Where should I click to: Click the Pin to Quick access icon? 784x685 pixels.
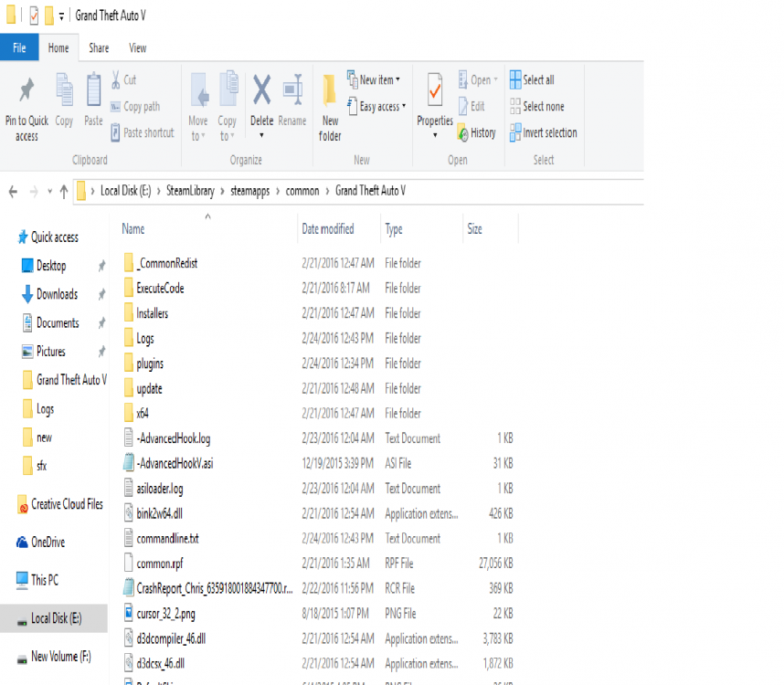(26, 100)
